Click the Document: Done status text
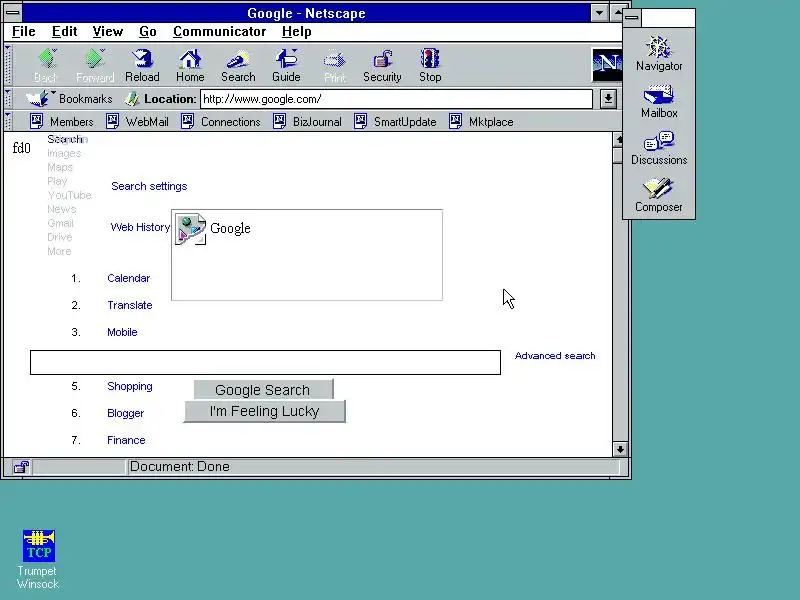Image resolution: width=800 pixels, height=600 pixels. [180, 466]
